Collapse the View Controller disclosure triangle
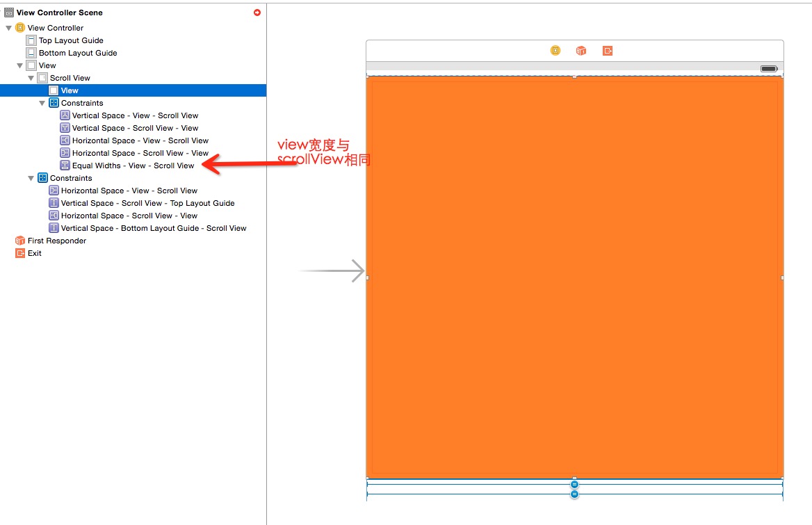 [8, 28]
